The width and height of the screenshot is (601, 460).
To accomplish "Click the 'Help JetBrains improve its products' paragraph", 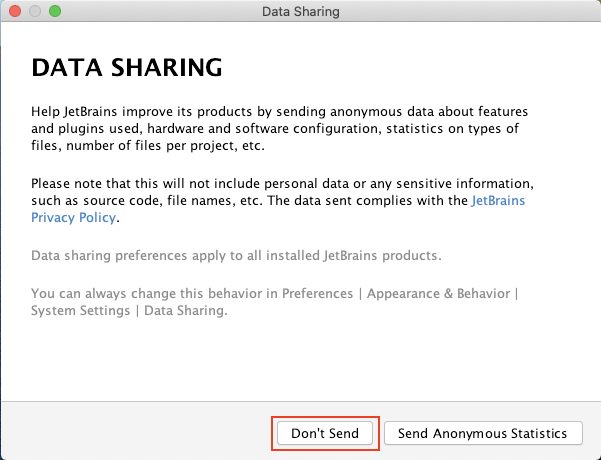I will pyautogui.click(x=279, y=128).
